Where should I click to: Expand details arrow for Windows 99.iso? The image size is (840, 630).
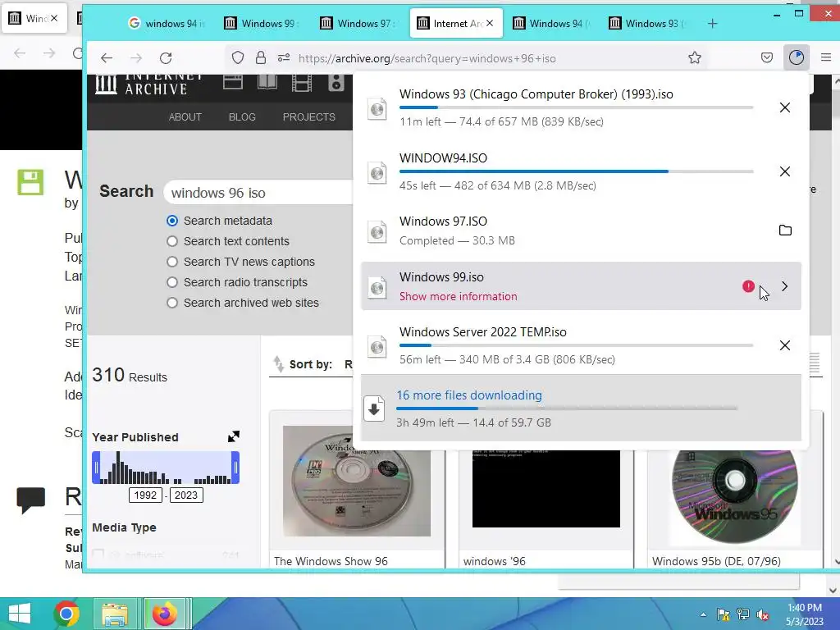785,286
